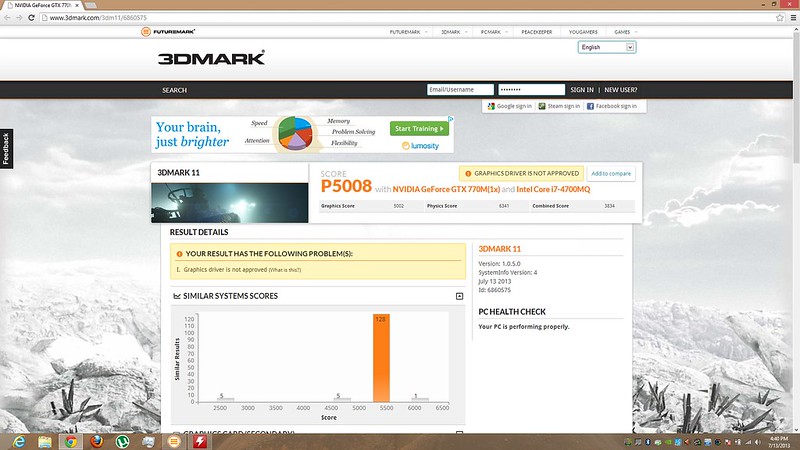Open the NVIDIA GeForce GTX 770M(1x) link
Image resolution: width=800 pixels, height=450 pixels.
(x=446, y=189)
